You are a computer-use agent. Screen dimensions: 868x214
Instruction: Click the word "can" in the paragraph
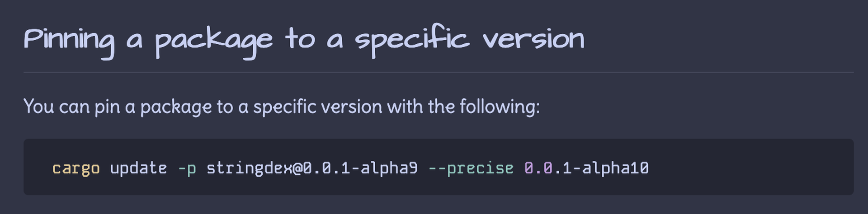click(x=74, y=107)
